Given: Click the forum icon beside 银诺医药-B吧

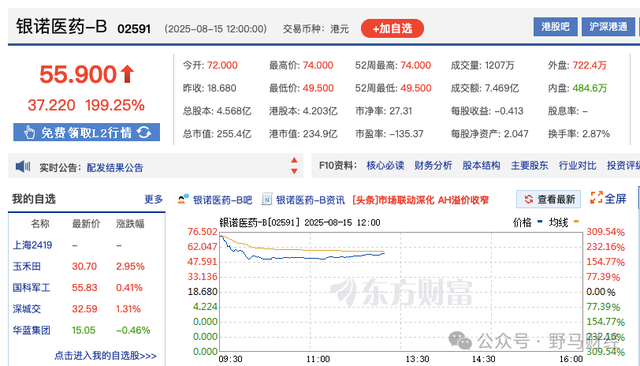Looking at the screenshot, I should point(183,199).
